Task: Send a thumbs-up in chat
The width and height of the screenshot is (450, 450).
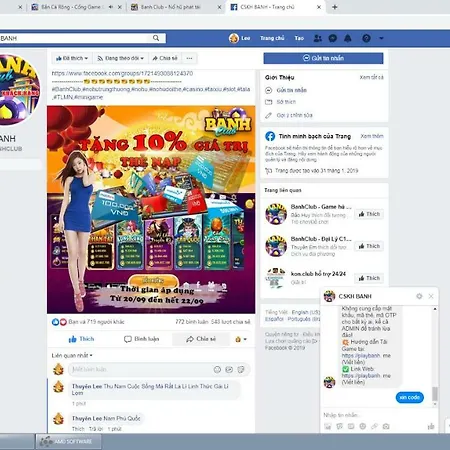Action: (x=431, y=426)
